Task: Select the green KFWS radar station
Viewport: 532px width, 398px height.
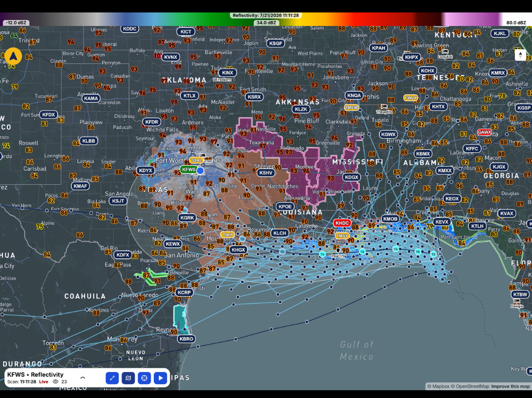Action: point(188,170)
